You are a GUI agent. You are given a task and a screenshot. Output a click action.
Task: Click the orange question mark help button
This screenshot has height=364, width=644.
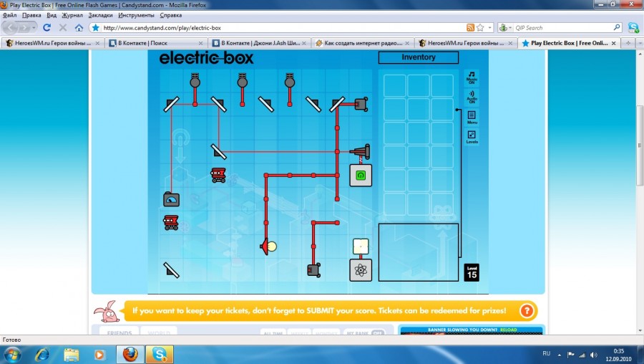coord(527,310)
